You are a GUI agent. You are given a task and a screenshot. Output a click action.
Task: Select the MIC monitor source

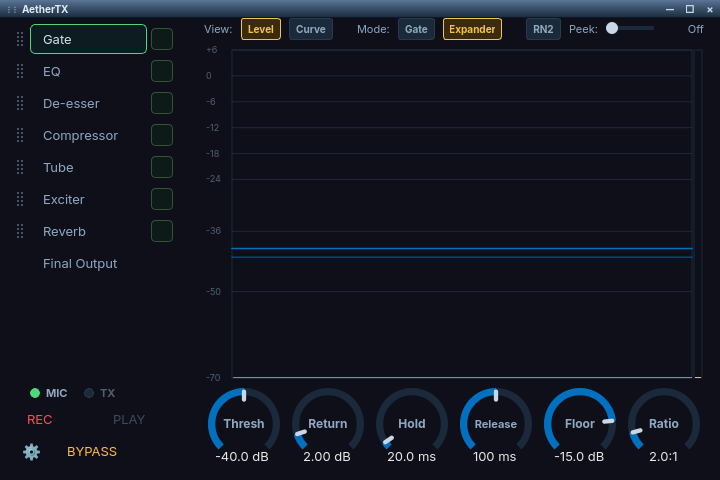pos(49,393)
